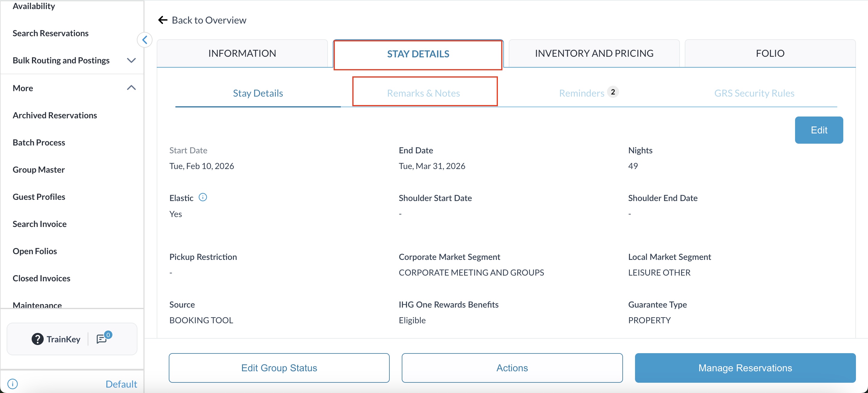Image resolution: width=868 pixels, height=393 pixels.
Task: Open the INVENTORY AND PRICING tab
Action: tap(594, 53)
